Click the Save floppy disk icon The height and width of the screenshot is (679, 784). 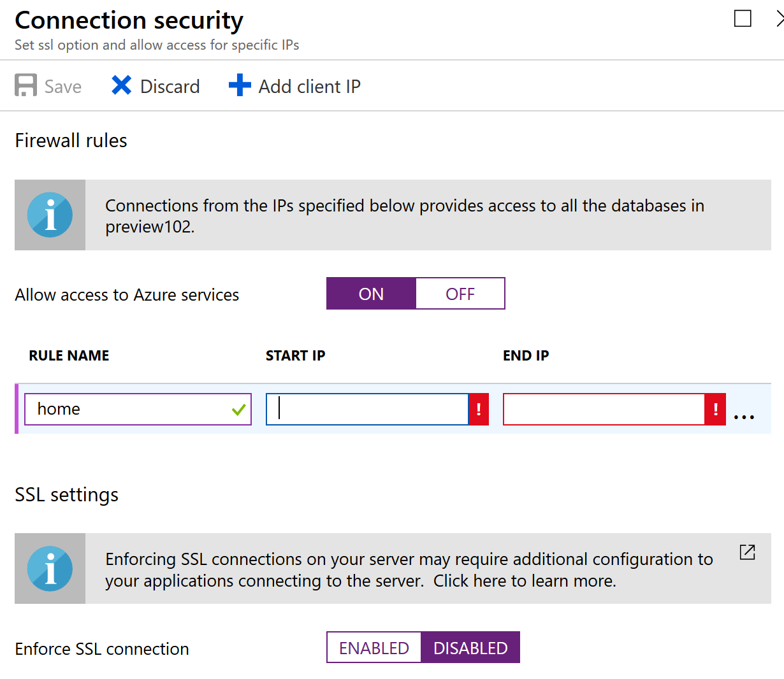pyautogui.click(x=25, y=85)
